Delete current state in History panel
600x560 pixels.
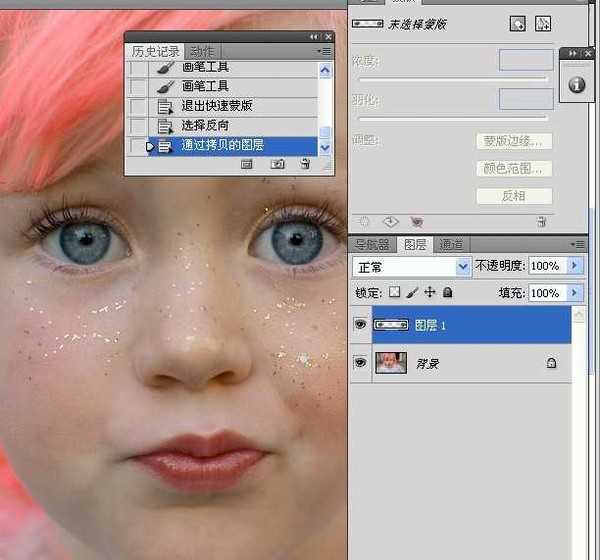point(305,164)
